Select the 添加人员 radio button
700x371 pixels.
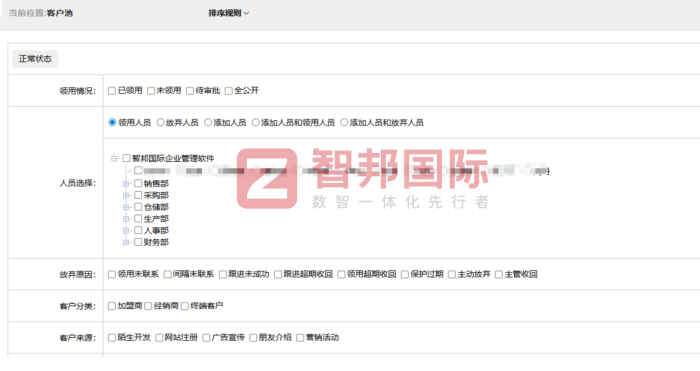[208, 122]
